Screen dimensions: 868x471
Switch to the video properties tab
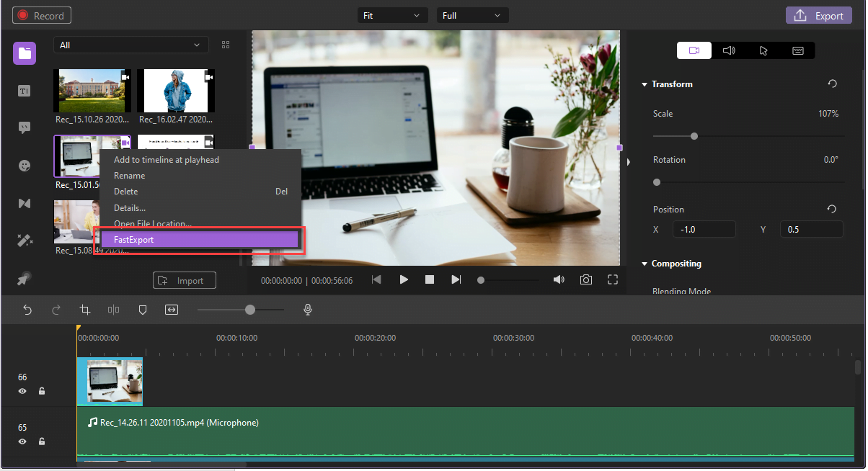pos(694,50)
